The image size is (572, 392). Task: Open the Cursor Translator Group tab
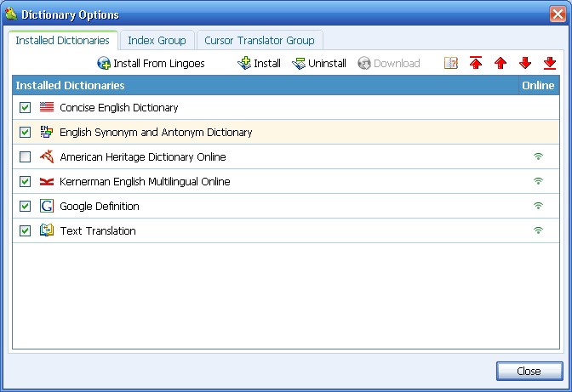[259, 41]
